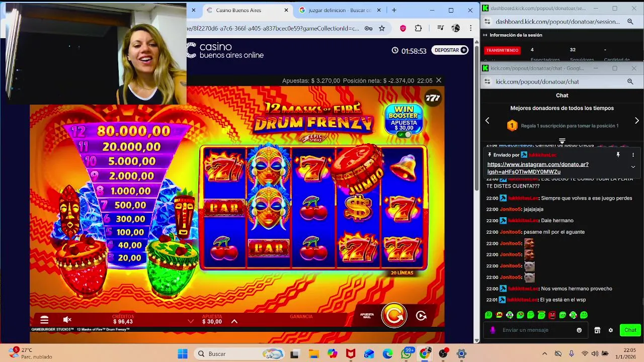Decrease the bet with the down chevron

191,321
